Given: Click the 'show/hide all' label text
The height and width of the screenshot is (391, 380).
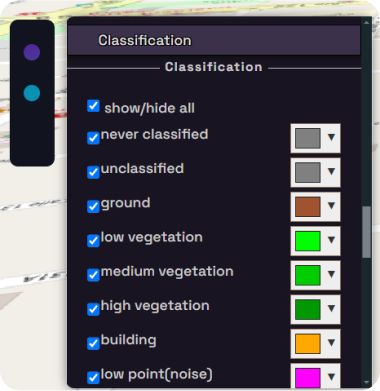Looking at the screenshot, I should pyautogui.click(x=149, y=108).
